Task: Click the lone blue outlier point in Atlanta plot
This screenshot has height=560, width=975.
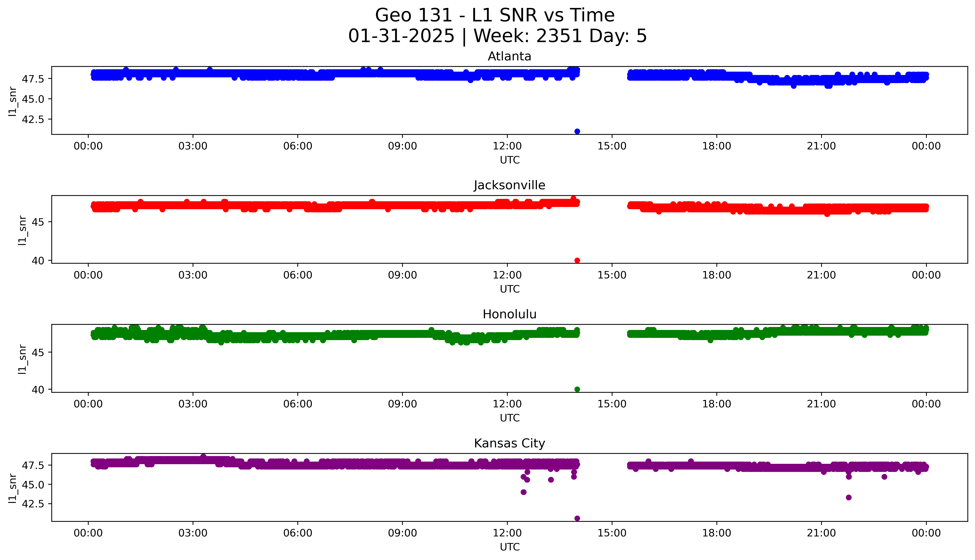Action: point(577,131)
